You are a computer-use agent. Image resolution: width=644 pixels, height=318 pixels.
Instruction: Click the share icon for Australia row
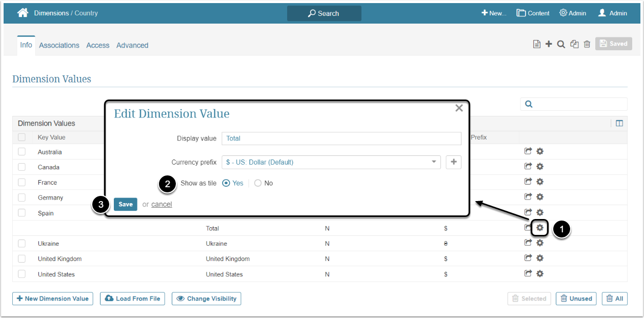[528, 151]
